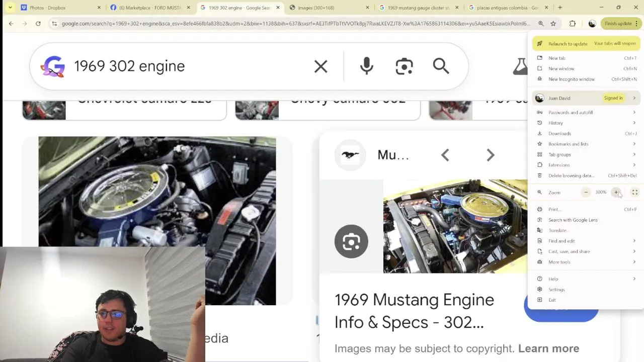This screenshot has height=362, width=644.
Task: View site information icon in address bar
Action: pos(54,24)
